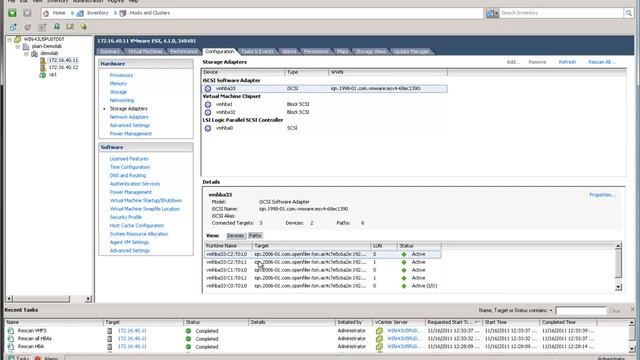The image size is (640, 360).
Task: Open the Storage Views tab
Action: coord(371,51)
